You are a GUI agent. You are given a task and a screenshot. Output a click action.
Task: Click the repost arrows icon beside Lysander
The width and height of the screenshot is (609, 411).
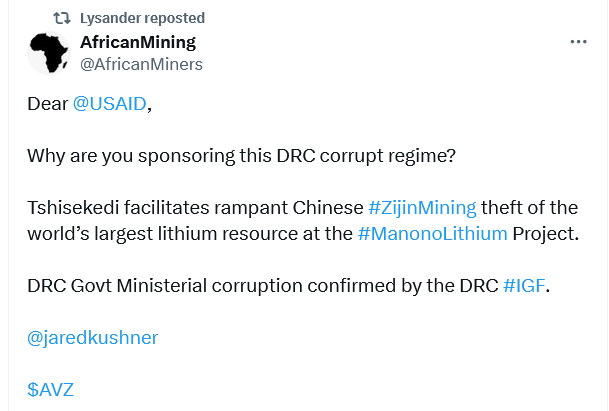pos(62,18)
